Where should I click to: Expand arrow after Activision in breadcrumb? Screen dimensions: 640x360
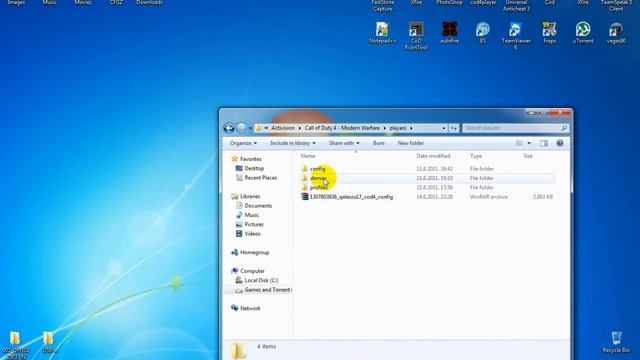[x=300, y=128]
